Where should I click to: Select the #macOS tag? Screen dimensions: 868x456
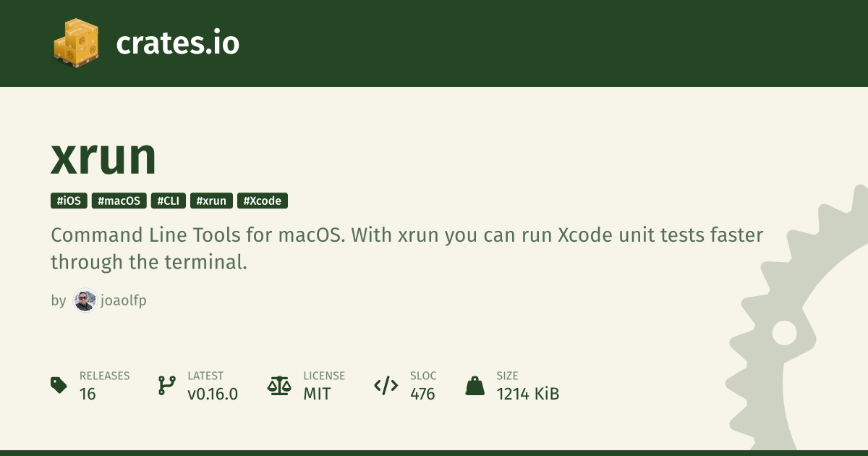(x=119, y=201)
